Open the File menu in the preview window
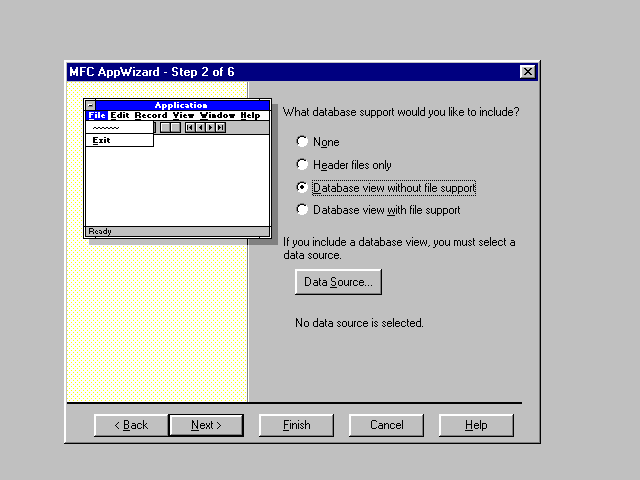The height and width of the screenshot is (480, 640). pos(96,116)
